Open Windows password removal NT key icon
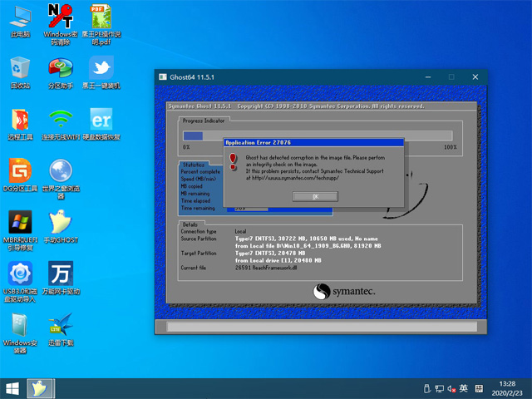This screenshot has height=399, width=532. coord(61,24)
